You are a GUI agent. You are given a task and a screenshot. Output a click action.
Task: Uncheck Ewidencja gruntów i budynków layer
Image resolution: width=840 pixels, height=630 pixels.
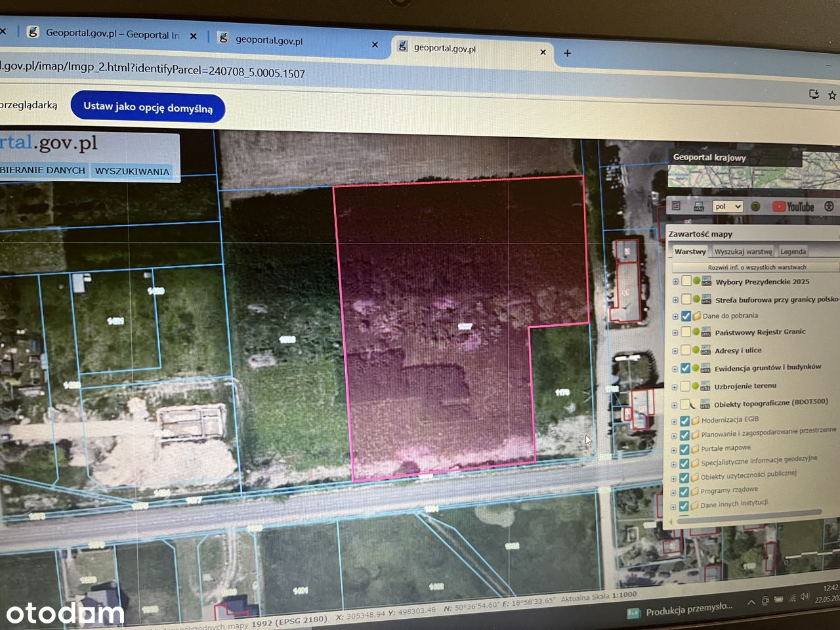[x=686, y=368]
